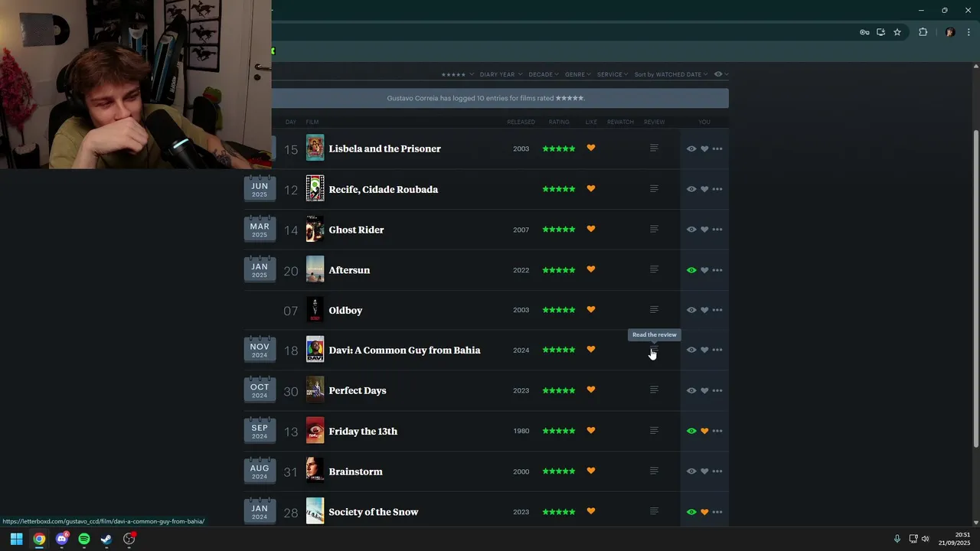
Task: Toggle watched eye for Aftersun
Action: (x=691, y=270)
